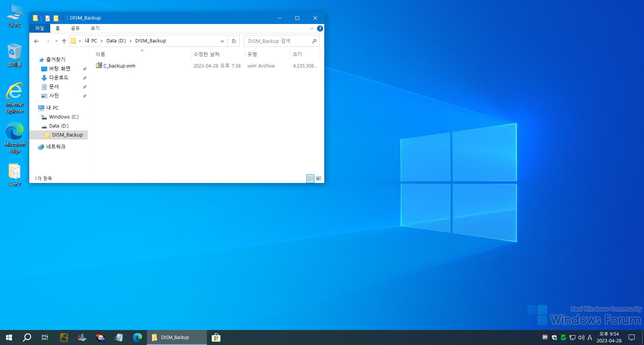Click the Windows Security shield tray icon

coord(554,337)
